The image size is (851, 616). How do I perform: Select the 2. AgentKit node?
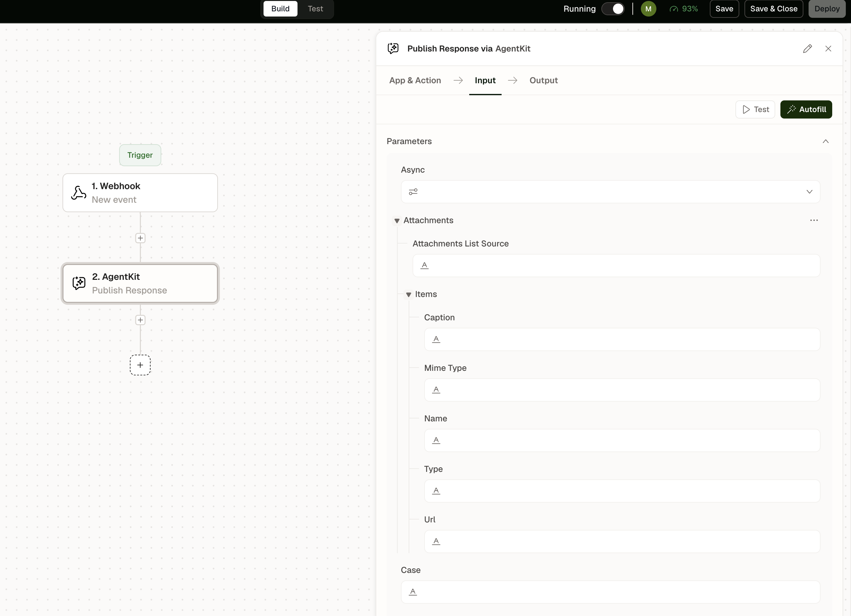click(140, 283)
